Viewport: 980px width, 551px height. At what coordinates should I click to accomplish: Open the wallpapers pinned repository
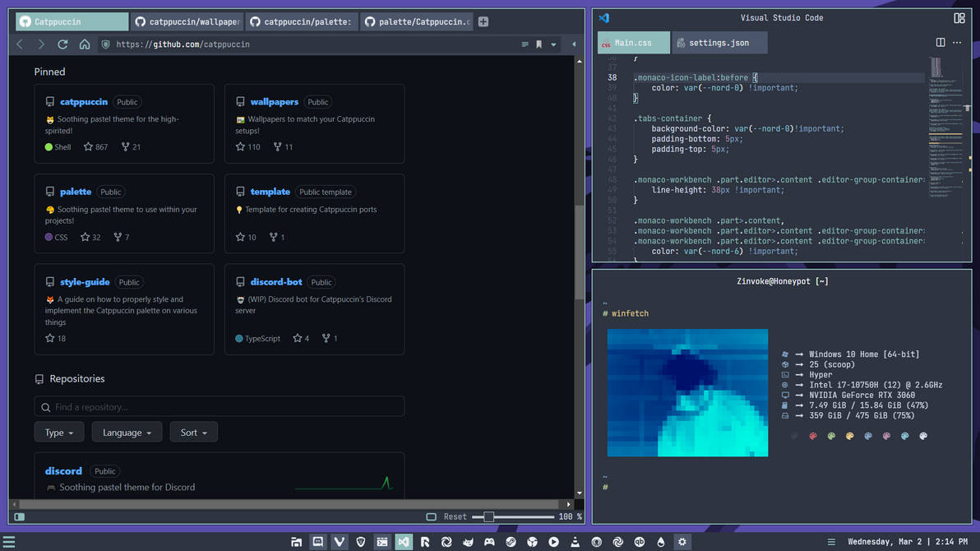pos(275,101)
